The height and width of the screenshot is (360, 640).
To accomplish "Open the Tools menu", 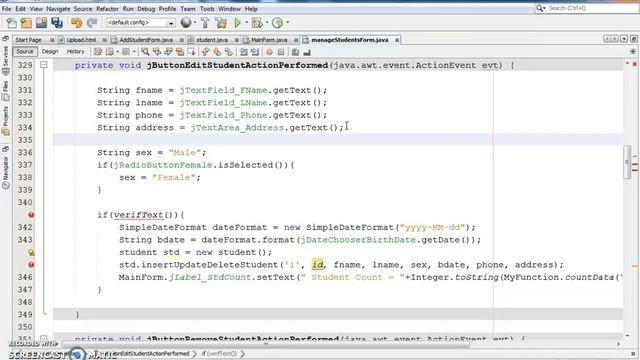I will 207,9.
